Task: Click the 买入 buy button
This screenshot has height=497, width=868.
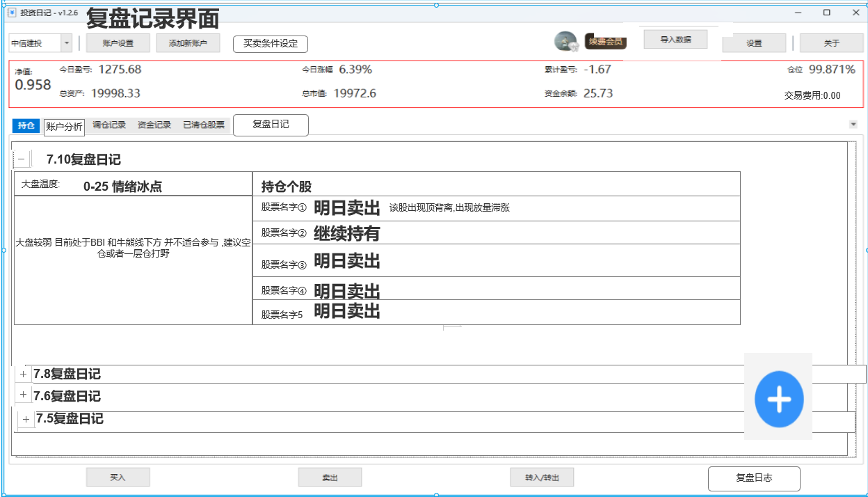Action: click(118, 477)
